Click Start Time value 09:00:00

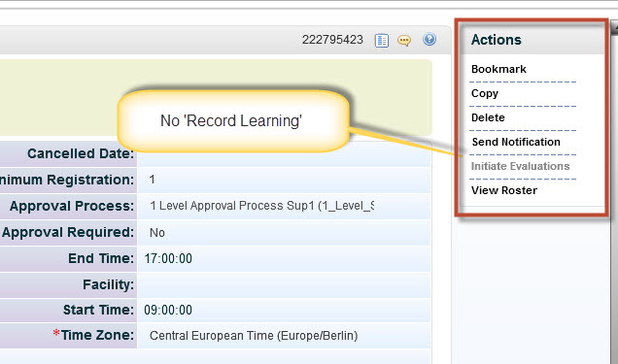pos(168,310)
